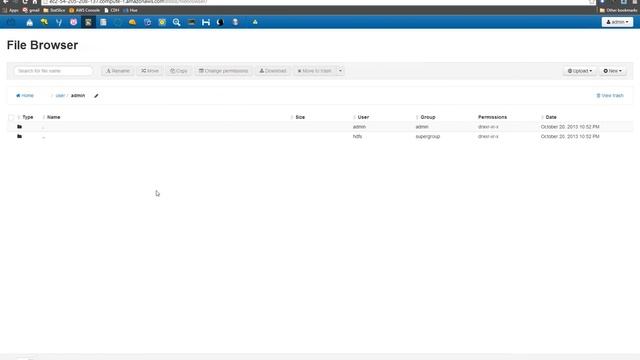Click the supergroup group cell
This screenshot has width=640, height=360.
(428, 136)
